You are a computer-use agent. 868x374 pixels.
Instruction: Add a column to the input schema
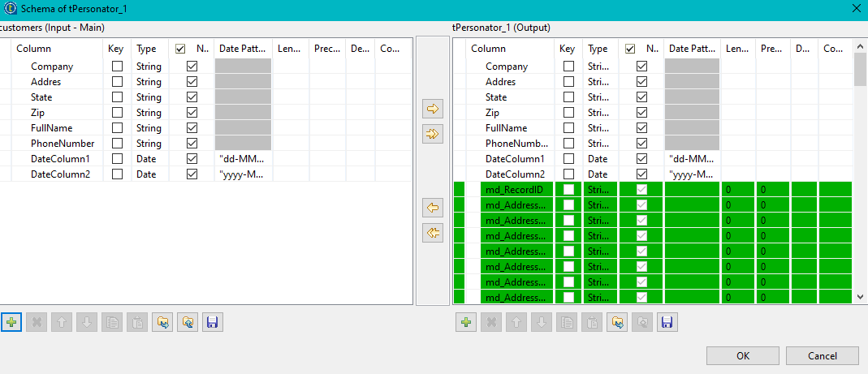(11, 322)
